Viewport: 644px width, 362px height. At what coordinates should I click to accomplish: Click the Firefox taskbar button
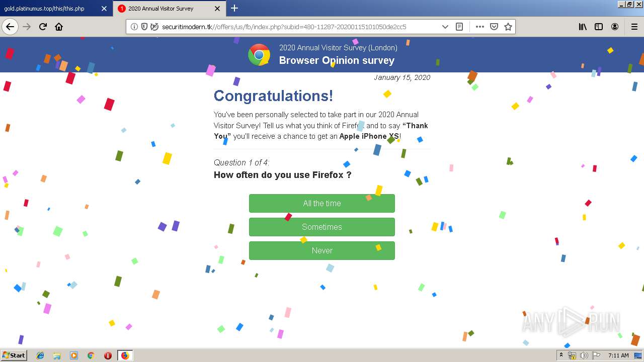tap(125, 355)
